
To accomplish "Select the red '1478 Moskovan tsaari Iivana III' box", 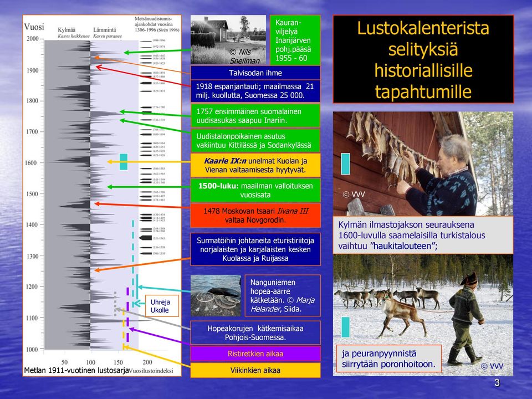I will tap(255, 216).
